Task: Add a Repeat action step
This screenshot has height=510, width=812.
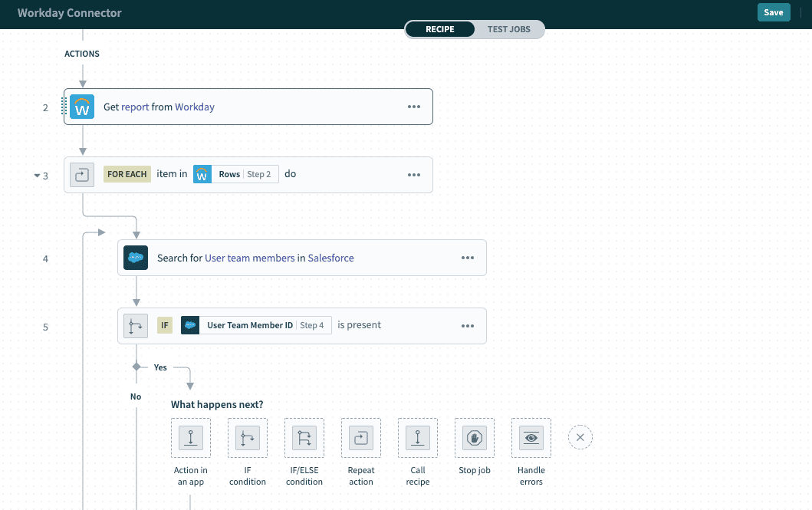Action: (361, 438)
